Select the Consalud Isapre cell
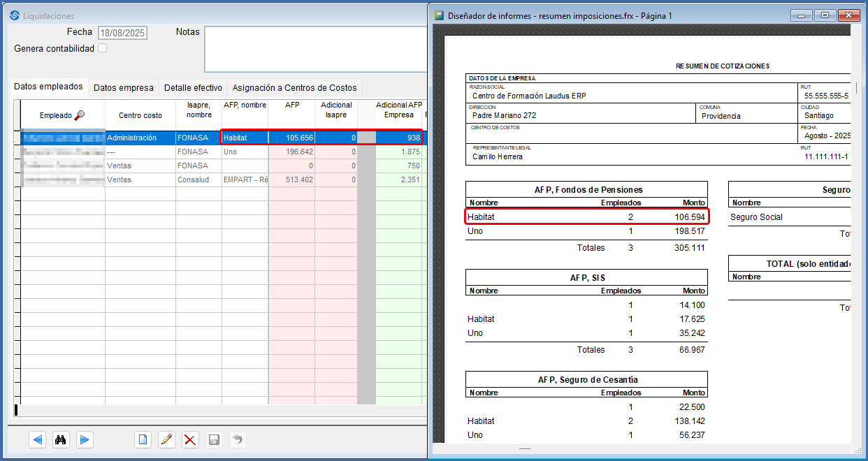This screenshot has height=461, width=868. tap(198, 180)
